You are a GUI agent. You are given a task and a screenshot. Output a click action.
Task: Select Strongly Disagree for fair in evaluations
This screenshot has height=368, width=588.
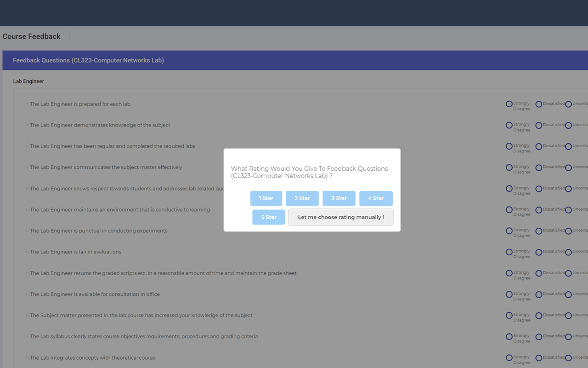tap(509, 252)
